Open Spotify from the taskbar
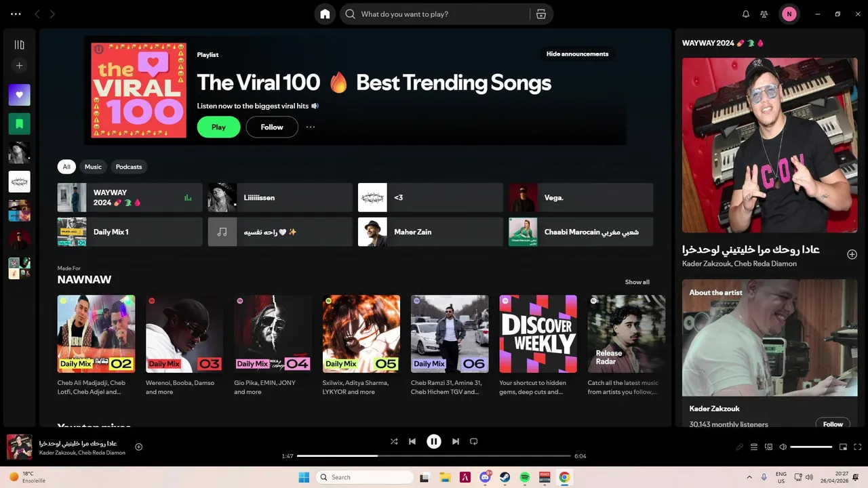The width and height of the screenshot is (868, 488). (525, 477)
